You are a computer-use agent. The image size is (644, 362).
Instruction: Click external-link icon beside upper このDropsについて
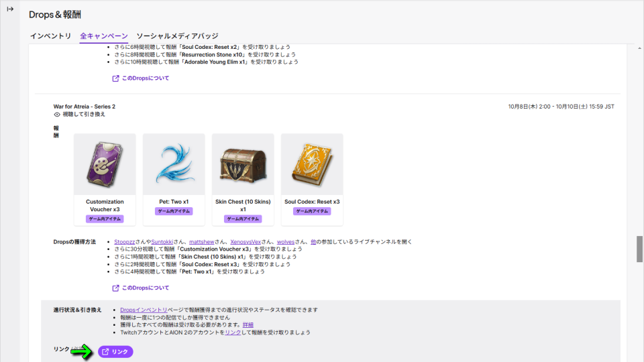pos(116,78)
